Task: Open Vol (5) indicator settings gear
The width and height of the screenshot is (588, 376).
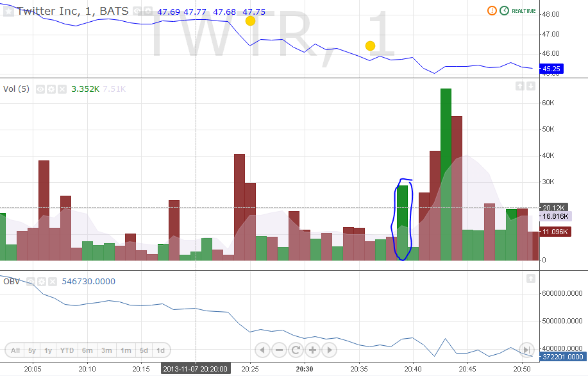Action: [x=51, y=89]
